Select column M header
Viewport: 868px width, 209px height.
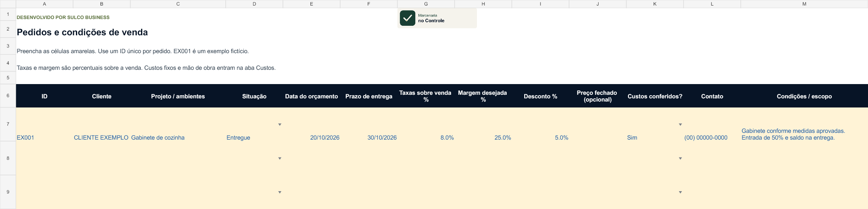[x=804, y=4]
